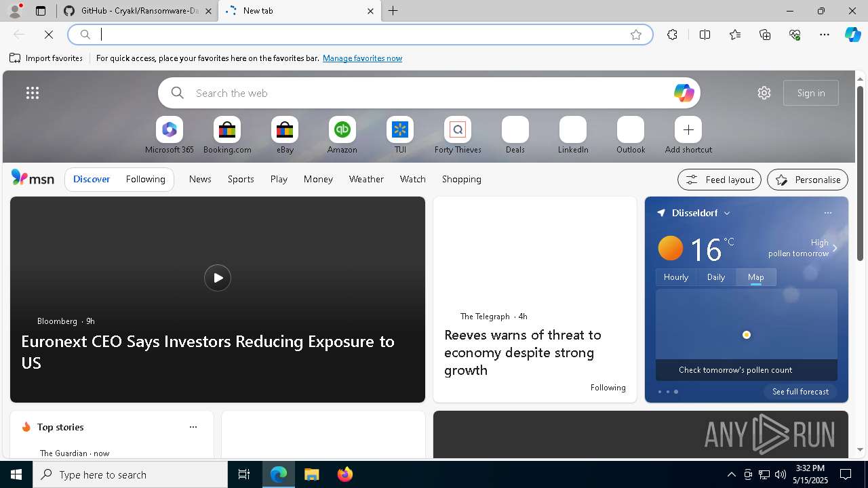Switch to the GitHub Cryakl tab

tap(138, 11)
